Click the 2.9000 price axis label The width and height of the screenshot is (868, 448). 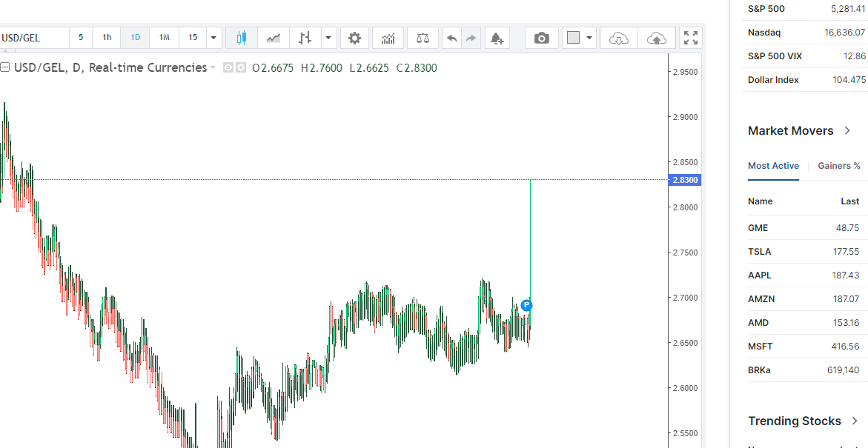coord(686,117)
